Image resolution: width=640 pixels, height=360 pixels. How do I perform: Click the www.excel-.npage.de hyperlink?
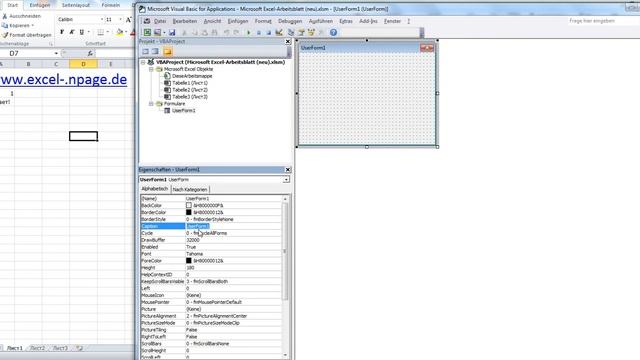click(x=64, y=79)
